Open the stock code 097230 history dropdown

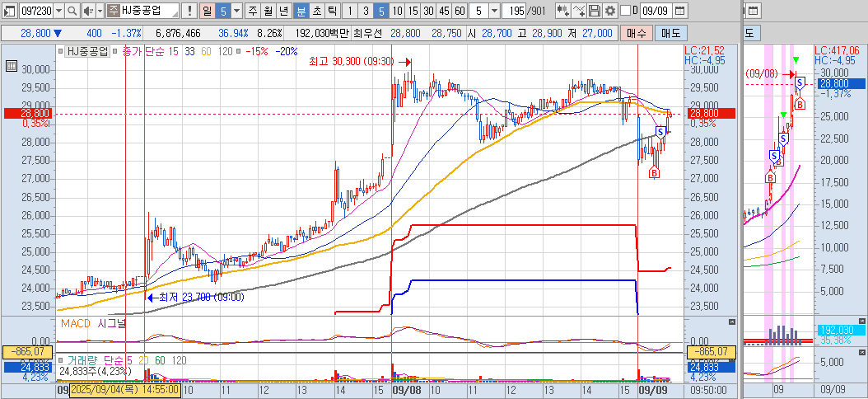click(x=58, y=11)
